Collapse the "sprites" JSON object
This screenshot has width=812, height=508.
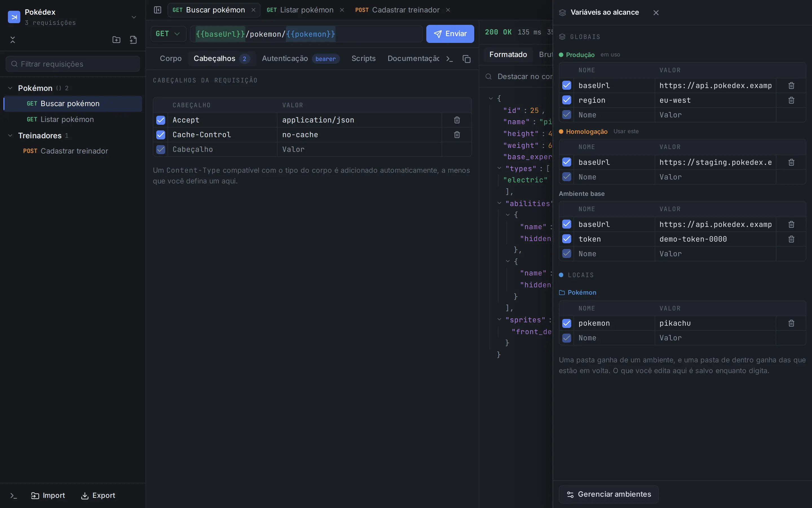pyautogui.click(x=499, y=319)
